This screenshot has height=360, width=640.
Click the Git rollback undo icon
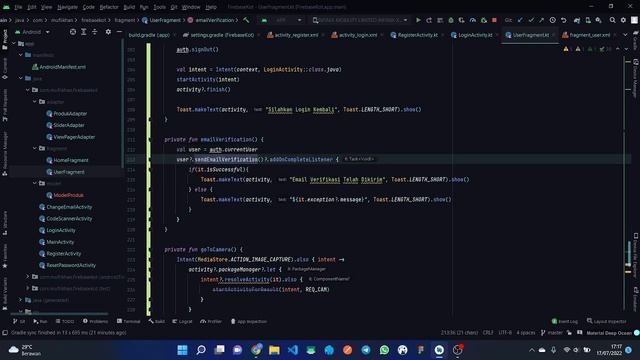point(564,20)
